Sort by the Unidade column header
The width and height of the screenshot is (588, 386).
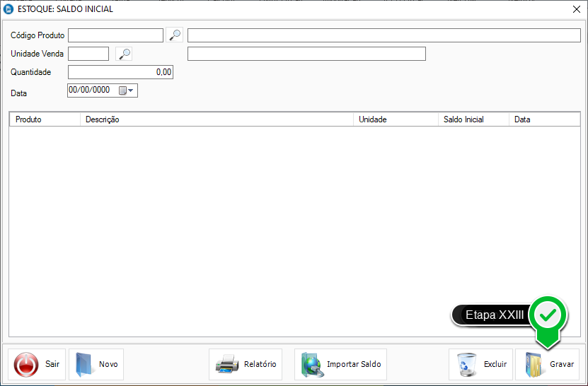tap(396, 119)
